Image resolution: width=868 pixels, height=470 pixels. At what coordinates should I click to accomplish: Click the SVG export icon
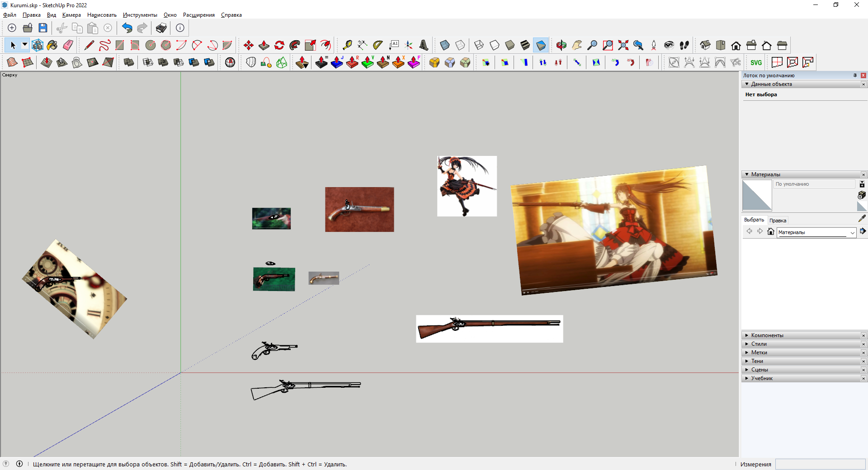pyautogui.click(x=756, y=62)
